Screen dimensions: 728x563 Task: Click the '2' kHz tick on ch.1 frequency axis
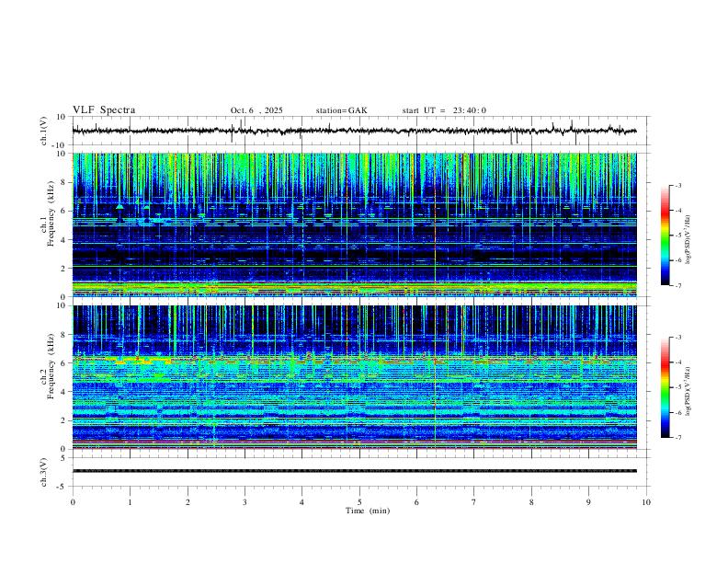click(64, 268)
